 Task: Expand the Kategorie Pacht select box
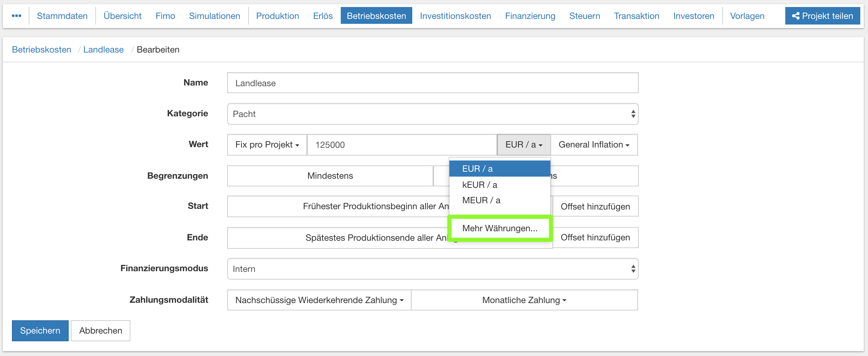tap(432, 114)
